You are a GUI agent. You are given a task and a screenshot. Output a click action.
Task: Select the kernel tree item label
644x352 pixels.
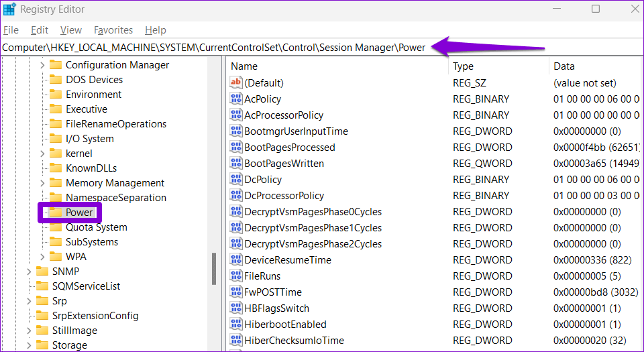pyautogui.click(x=79, y=154)
